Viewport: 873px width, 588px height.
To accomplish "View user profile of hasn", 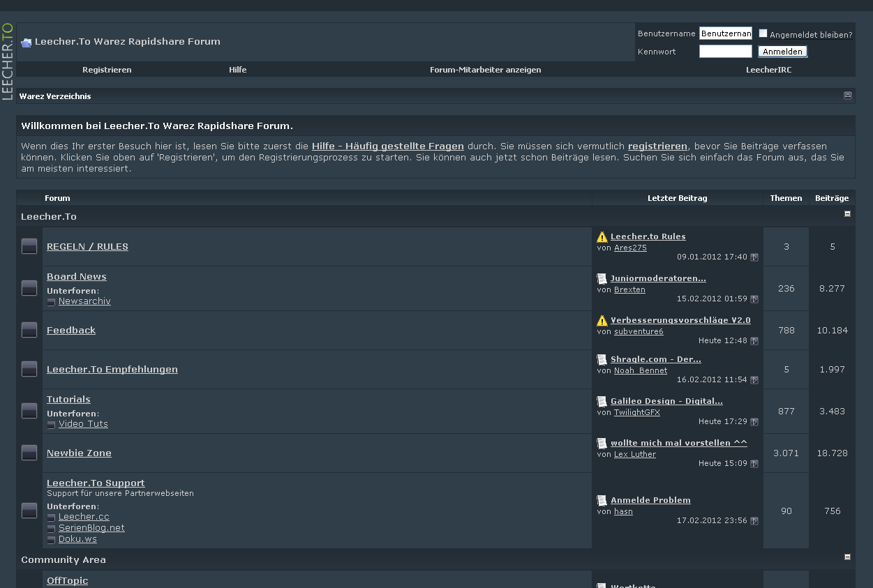I will coord(623,511).
